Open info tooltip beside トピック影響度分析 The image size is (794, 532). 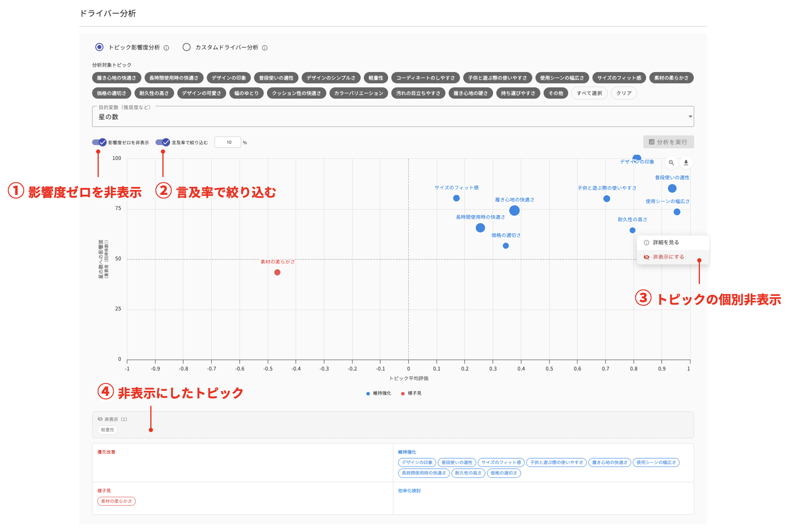[166, 48]
